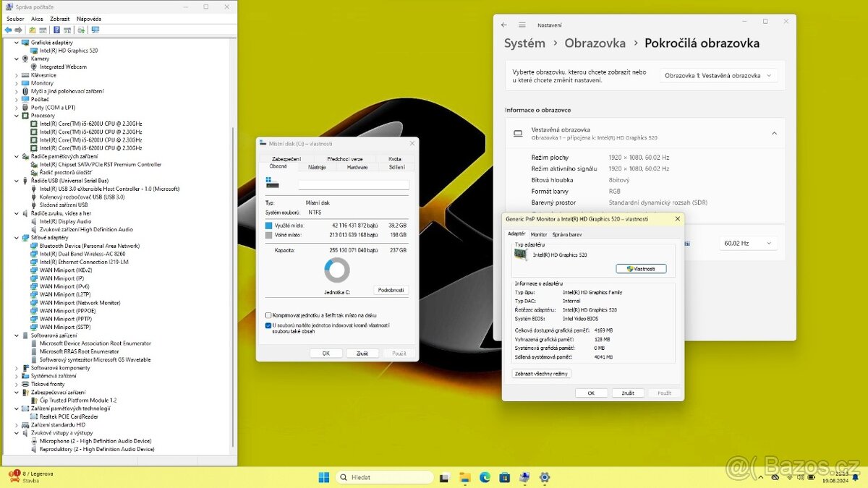Toggle the show console tree toolbar icon

click(33, 30)
